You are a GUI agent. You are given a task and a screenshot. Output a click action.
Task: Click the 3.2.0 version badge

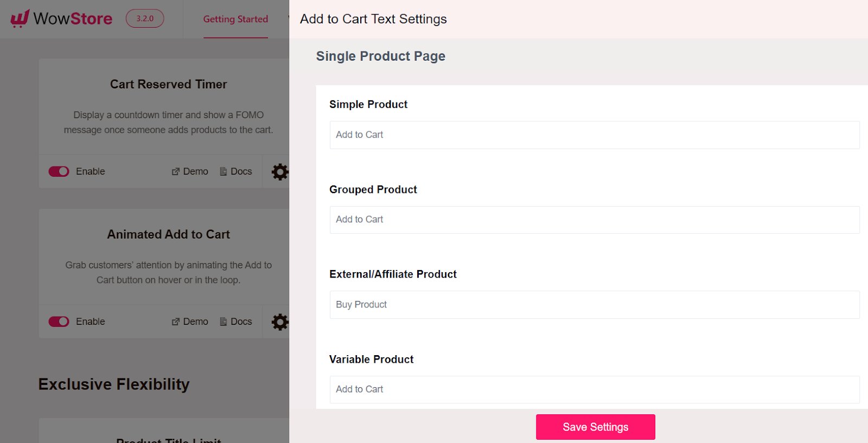(x=144, y=18)
